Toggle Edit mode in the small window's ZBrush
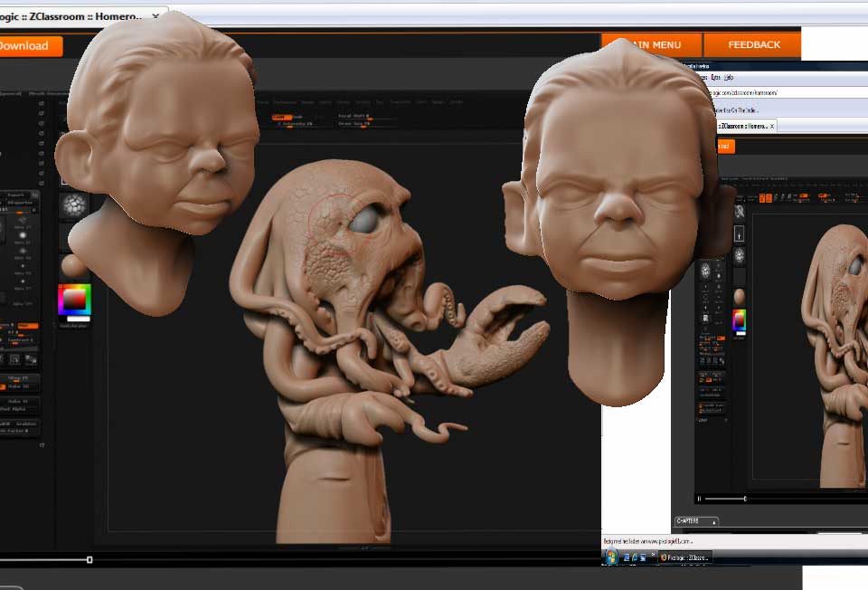868x590 pixels. coord(762,198)
